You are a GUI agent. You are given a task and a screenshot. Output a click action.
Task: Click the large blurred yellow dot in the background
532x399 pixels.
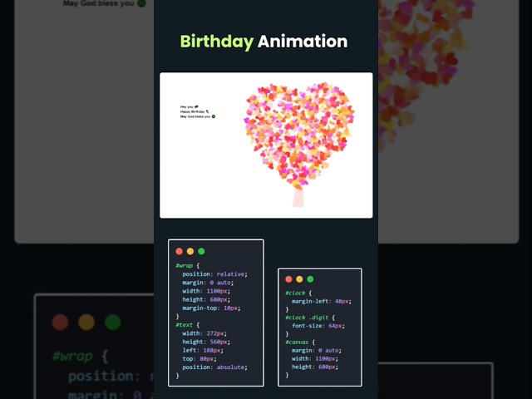click(x=86, y=322)
